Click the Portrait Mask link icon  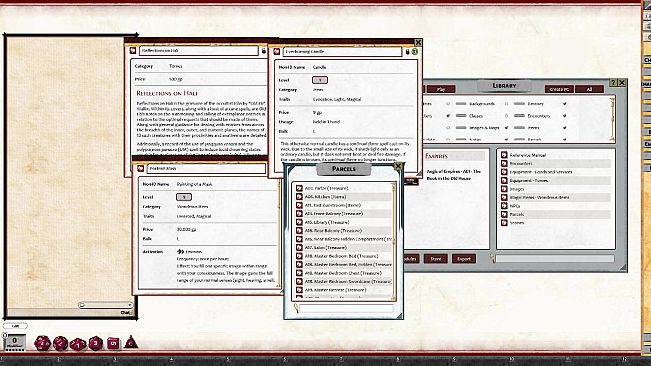(140, 168)
